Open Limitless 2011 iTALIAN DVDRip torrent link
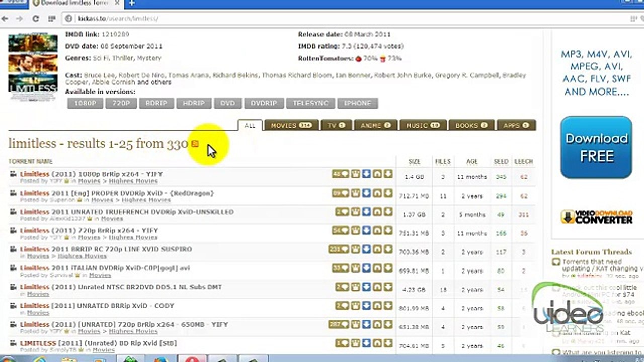644x362 pixels. point(105,268)
